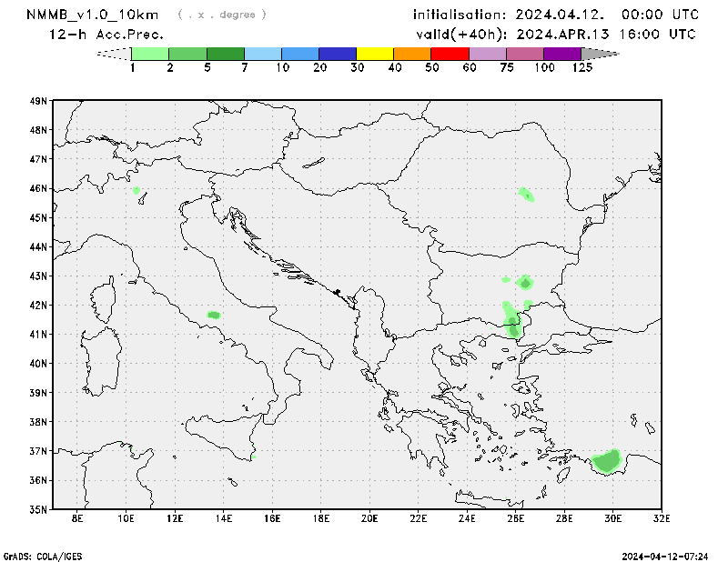Click the NMMB_v1.0_10km model title
728x562 pixels.
click(x=94, y=15)
